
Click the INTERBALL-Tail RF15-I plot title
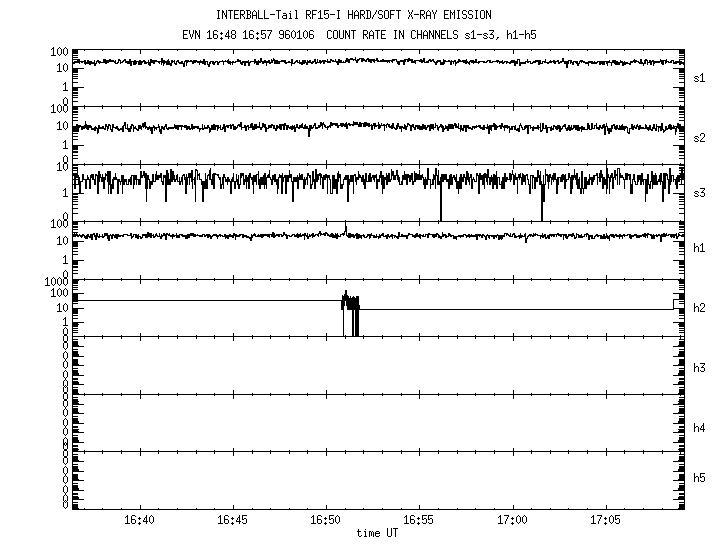pyautogui.click(x=367, y=15)
